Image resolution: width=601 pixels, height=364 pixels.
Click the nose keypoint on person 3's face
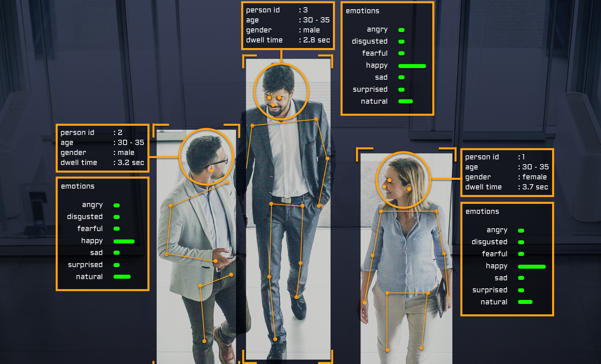click(273, 105)
